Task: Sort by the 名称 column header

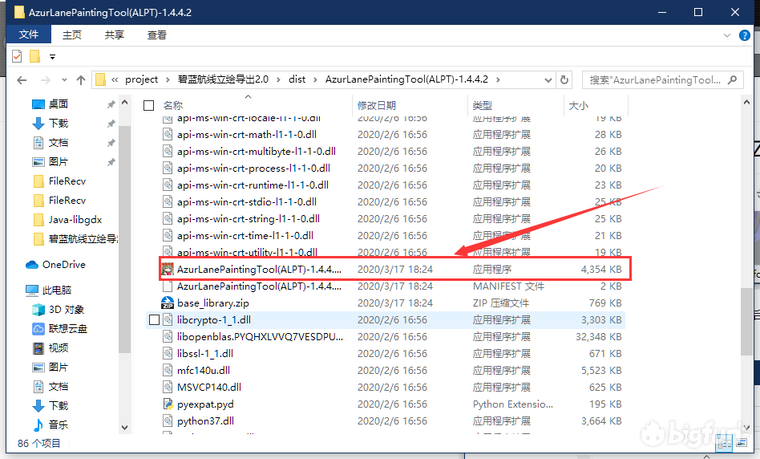Action: [173, 105]
